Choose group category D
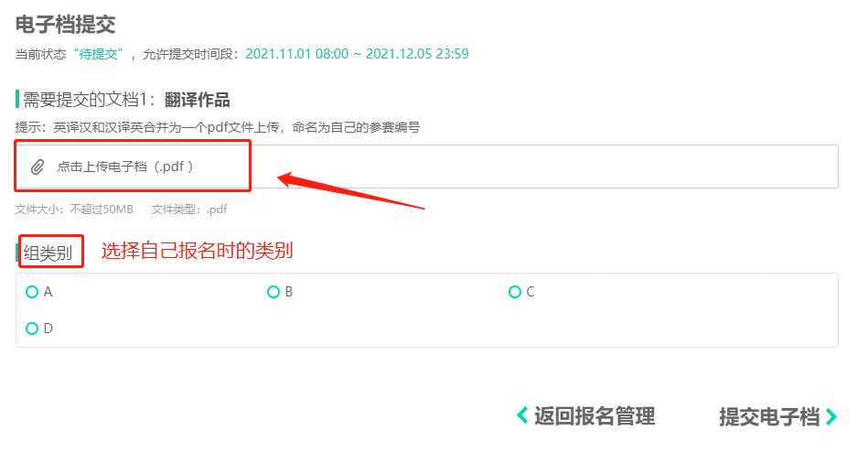The height and width of the screenshot is (452, 868). click(x=32, y=328)
